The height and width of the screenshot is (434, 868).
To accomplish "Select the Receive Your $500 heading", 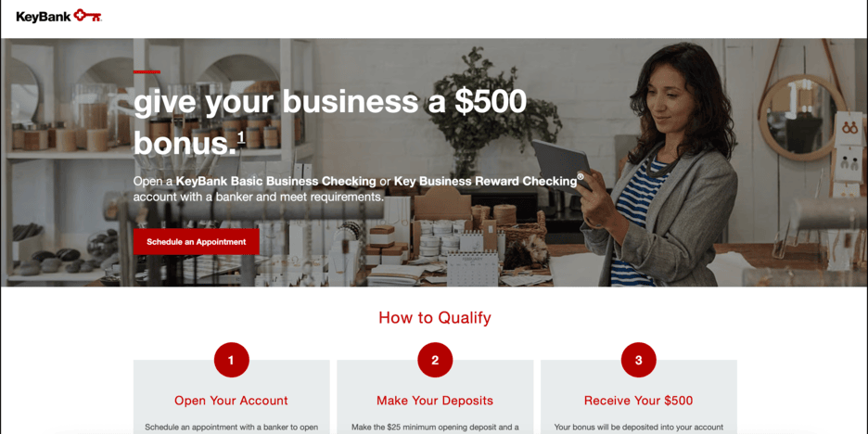I will [638, 401].
